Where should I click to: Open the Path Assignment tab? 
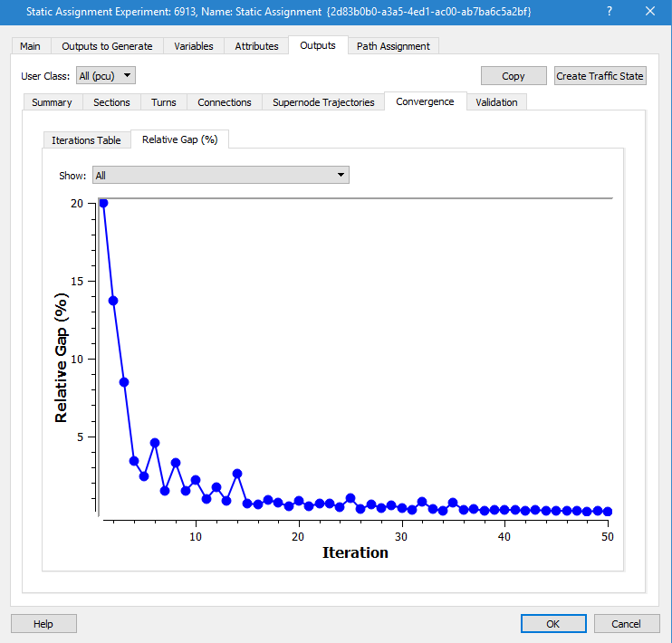click(x=393, y=46)
